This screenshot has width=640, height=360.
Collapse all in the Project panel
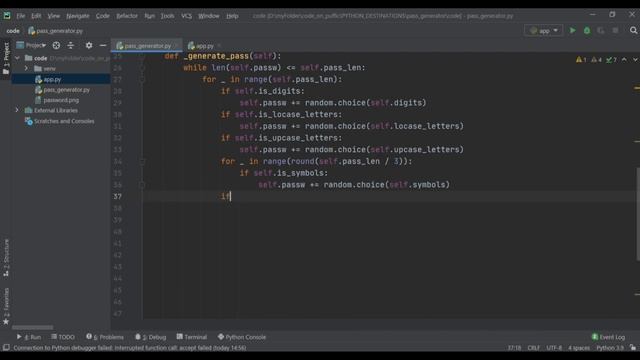(x=71, y=45)
